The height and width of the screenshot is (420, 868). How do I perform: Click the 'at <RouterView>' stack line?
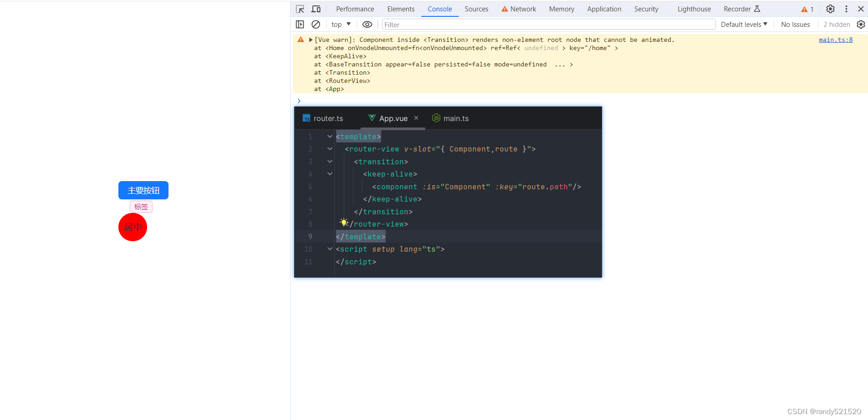(x=342, y=81)
